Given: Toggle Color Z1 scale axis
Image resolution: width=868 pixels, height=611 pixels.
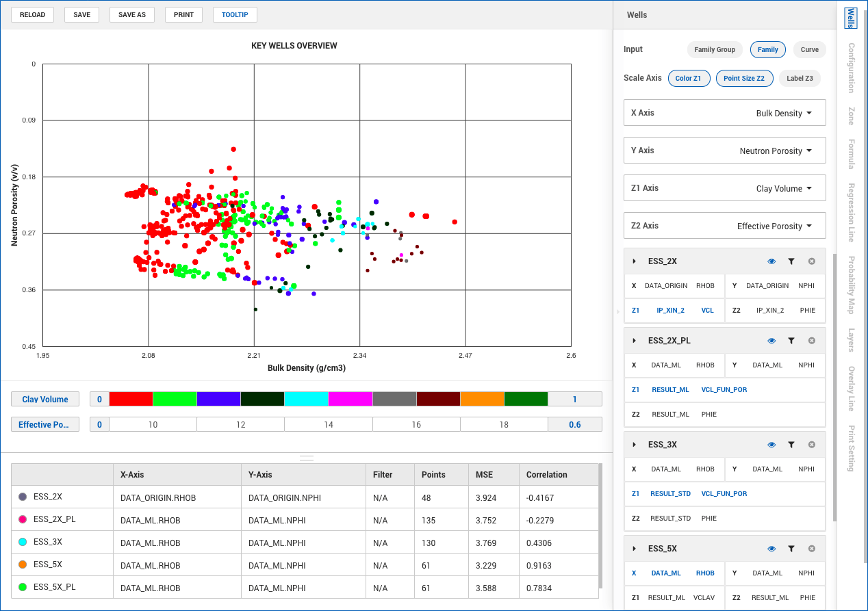Looking at the screenshot, I should tap(689, 78).
